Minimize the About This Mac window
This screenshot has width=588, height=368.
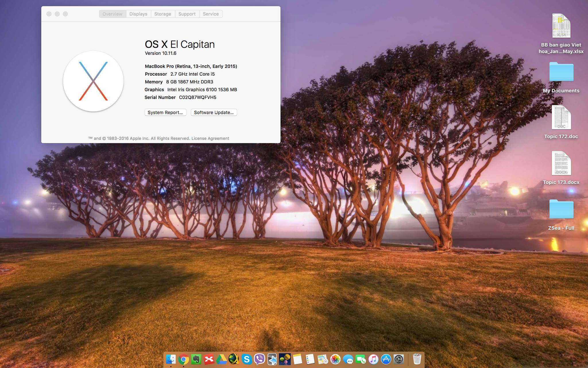point(57,14)
